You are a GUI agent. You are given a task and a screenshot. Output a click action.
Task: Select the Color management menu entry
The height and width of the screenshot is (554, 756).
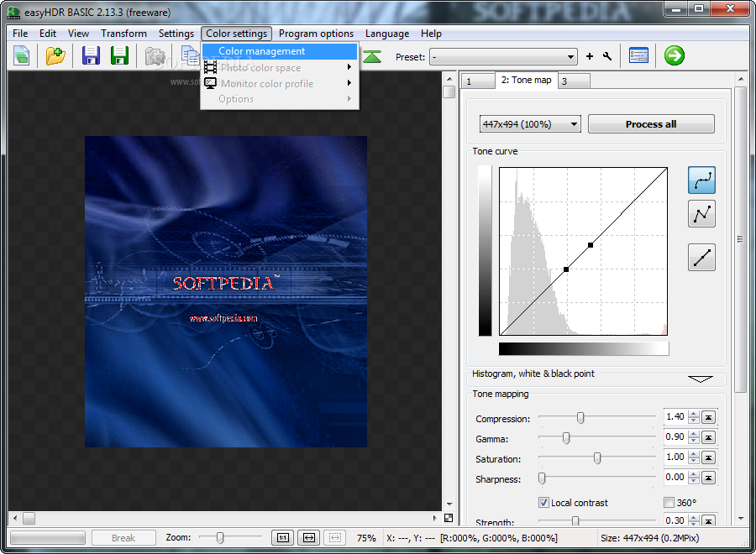pyautogui.click(x=280, y=51)
